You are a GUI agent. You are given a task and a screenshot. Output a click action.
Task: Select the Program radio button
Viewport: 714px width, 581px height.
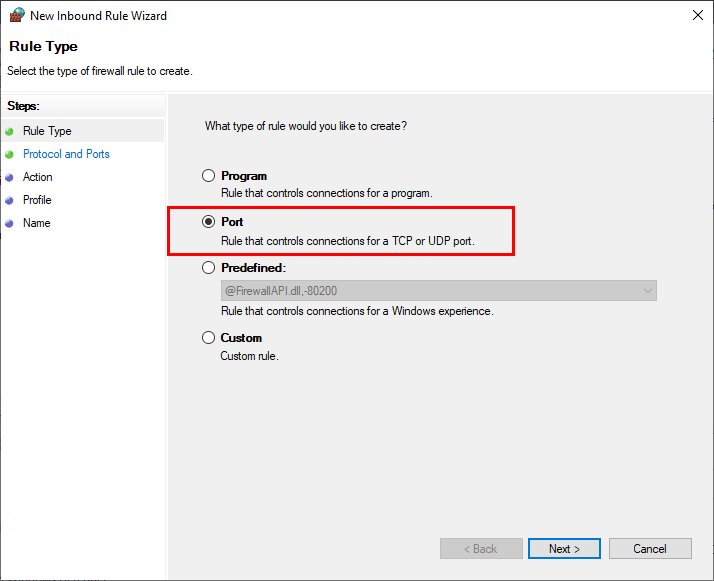(x=209, y=176)
